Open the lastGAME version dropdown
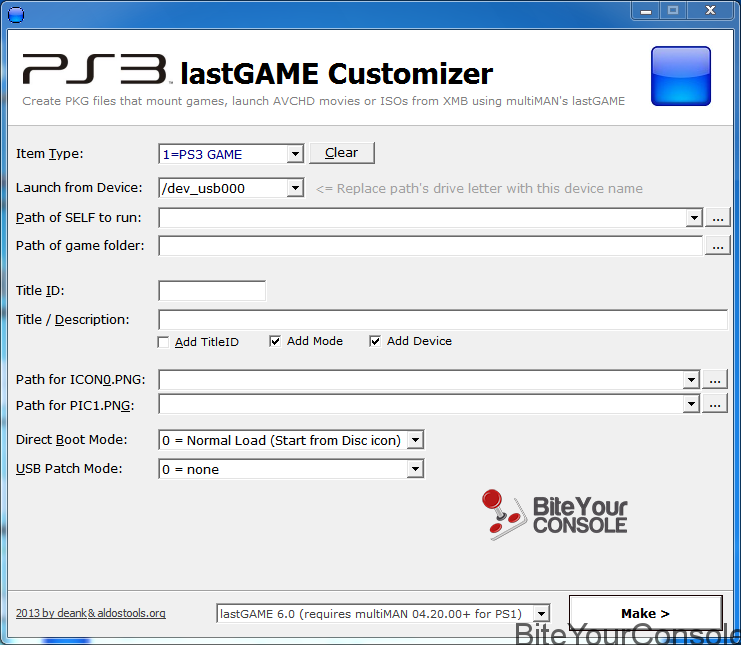 tap(541, 614)
